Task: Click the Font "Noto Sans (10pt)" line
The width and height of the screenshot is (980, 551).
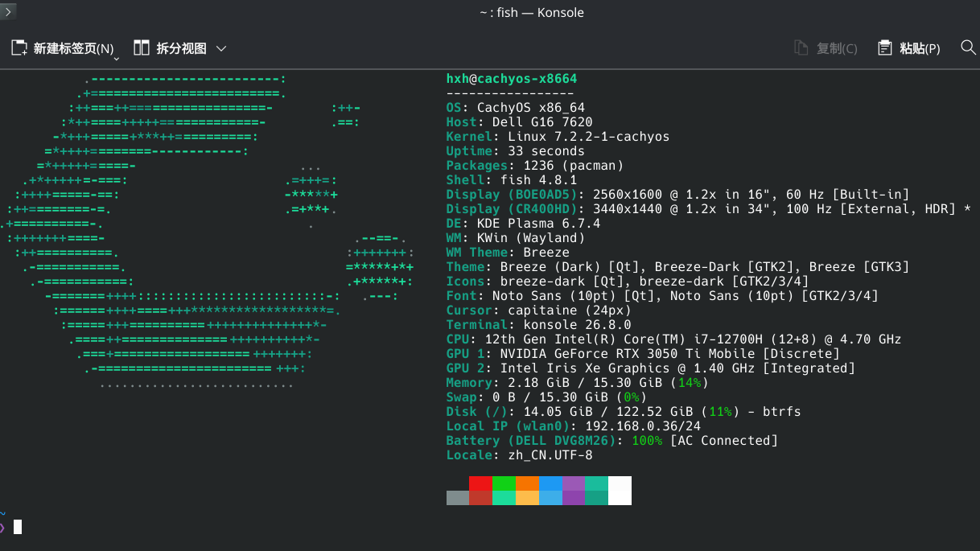Action: [x=662, y=296]
